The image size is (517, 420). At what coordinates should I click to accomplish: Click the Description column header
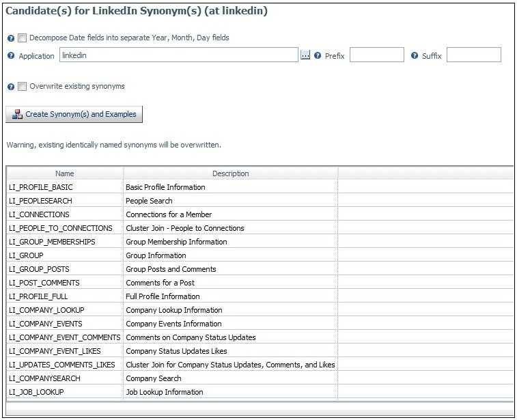coord(230,173)
